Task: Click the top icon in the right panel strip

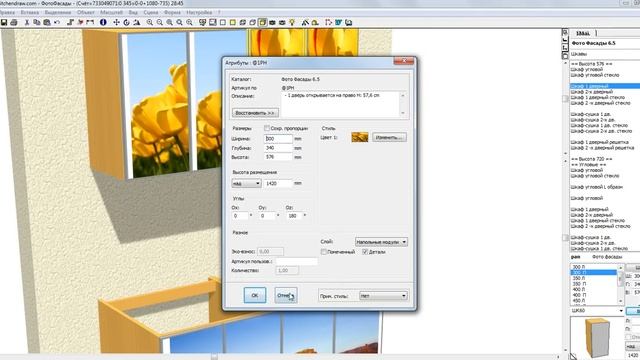Action: coord(565,32)
